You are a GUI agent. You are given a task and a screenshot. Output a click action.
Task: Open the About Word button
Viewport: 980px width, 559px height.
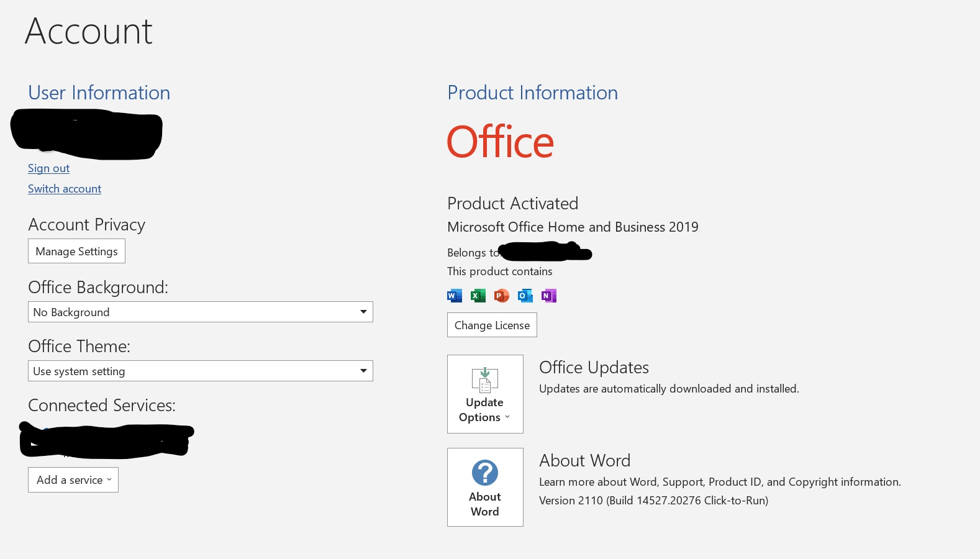[485, 487]
